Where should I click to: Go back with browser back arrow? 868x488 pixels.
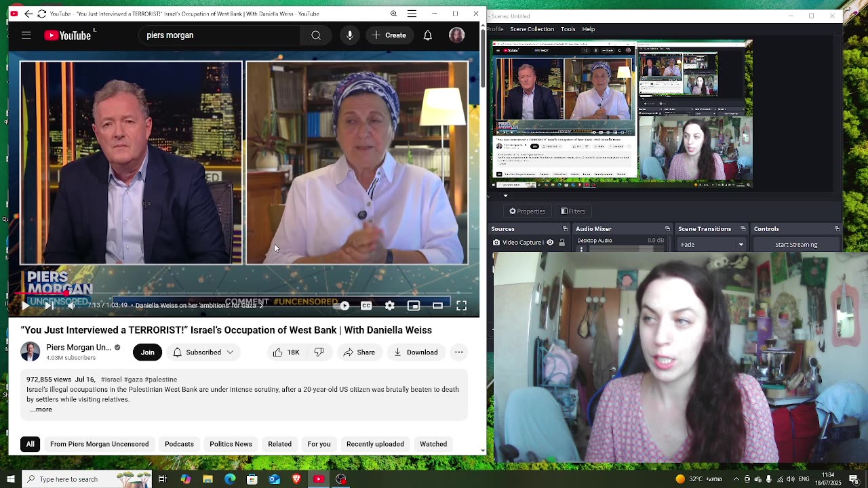[x=28, y=14]
